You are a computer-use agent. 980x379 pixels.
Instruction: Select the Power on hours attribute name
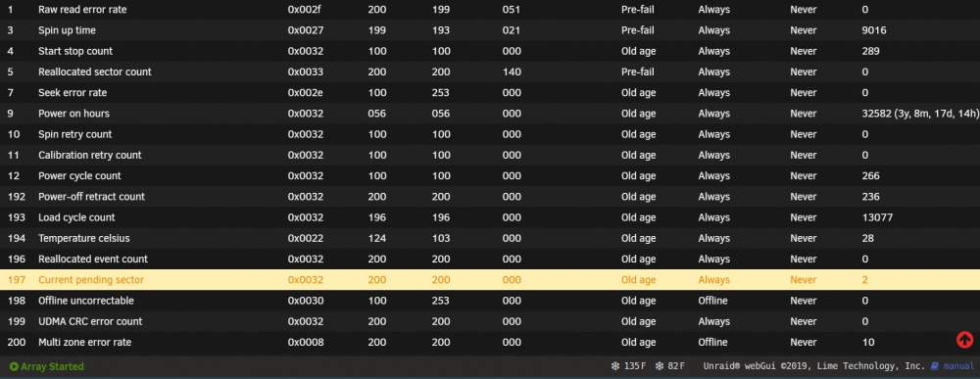(x=73, y=114)
